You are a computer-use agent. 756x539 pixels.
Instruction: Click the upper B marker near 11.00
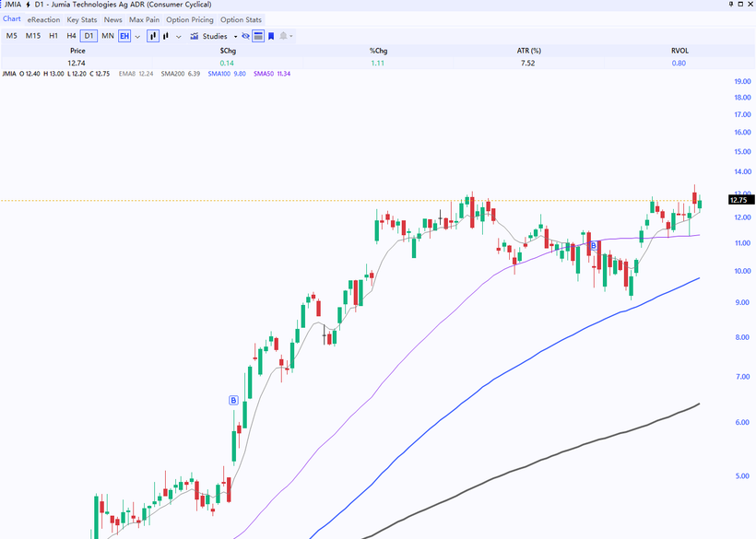(x=594, y=246)
